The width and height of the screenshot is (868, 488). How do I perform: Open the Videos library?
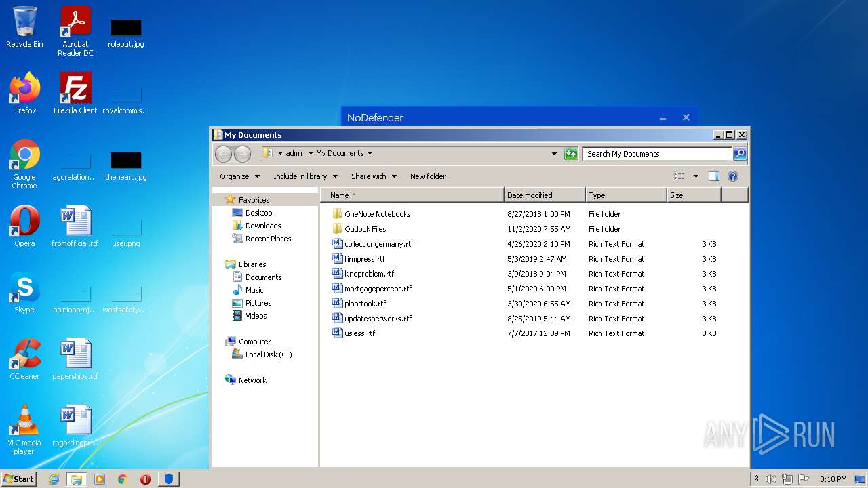coord(256,316)
